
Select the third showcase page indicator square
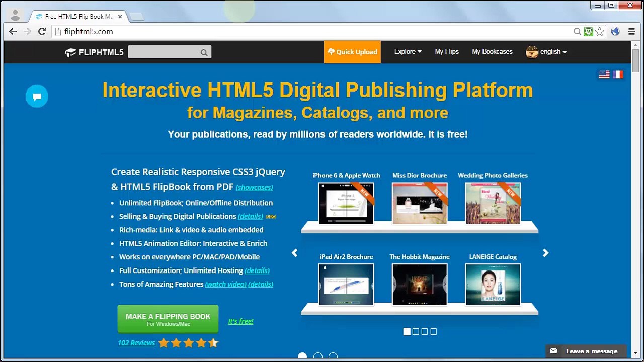425,331
